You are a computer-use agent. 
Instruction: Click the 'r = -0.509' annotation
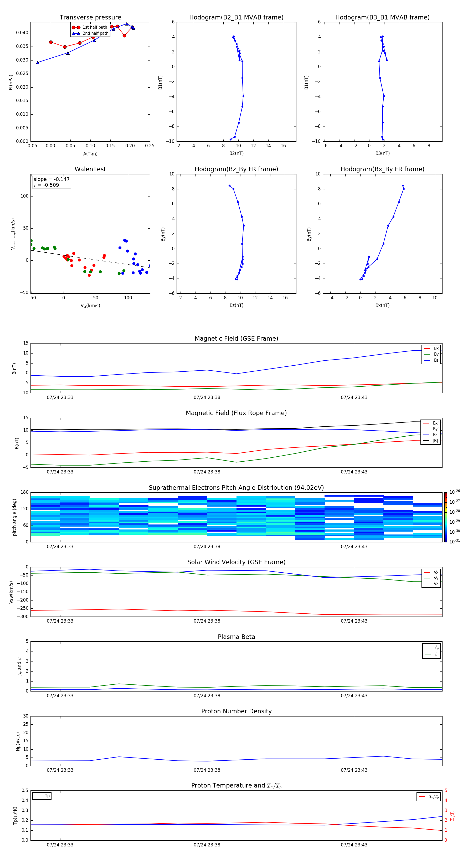[47, 185]
